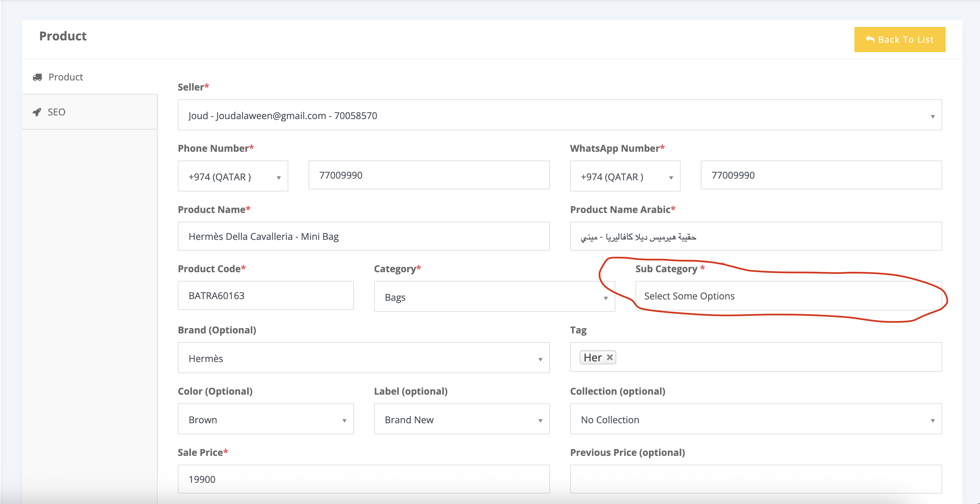Image resolution: width=980 pixels, height=504 pixels.
Task: Focus the Product Code field BATRA60163
Action: pyautogui.click(x=266, y=296)
